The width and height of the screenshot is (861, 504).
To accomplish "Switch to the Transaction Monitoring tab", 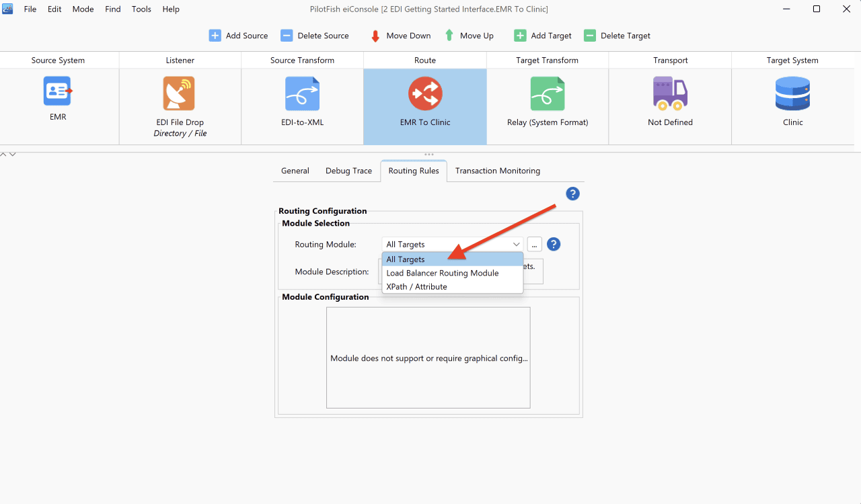I will click(x=498, y=171).
